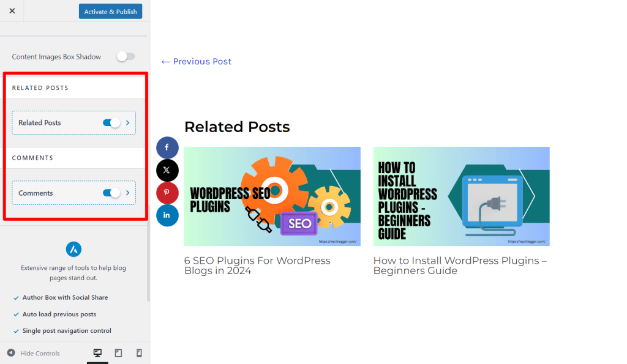
Task: Click 'Single post navigation control' text
Action: (67, 330)
